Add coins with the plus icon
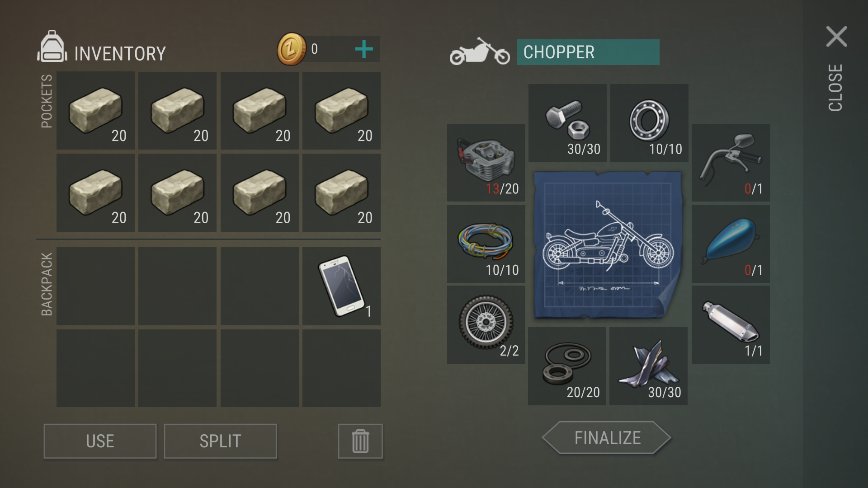This screenshot has width=868, height=488. point(364,49)
